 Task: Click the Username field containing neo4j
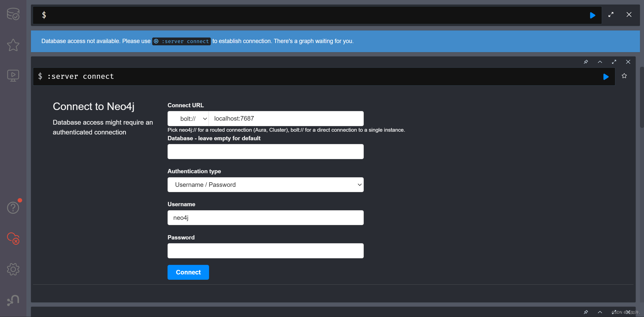265,218
